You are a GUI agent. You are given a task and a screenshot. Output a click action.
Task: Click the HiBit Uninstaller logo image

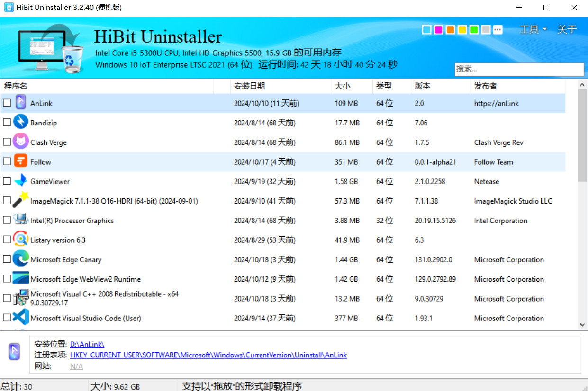coord(50,50)
